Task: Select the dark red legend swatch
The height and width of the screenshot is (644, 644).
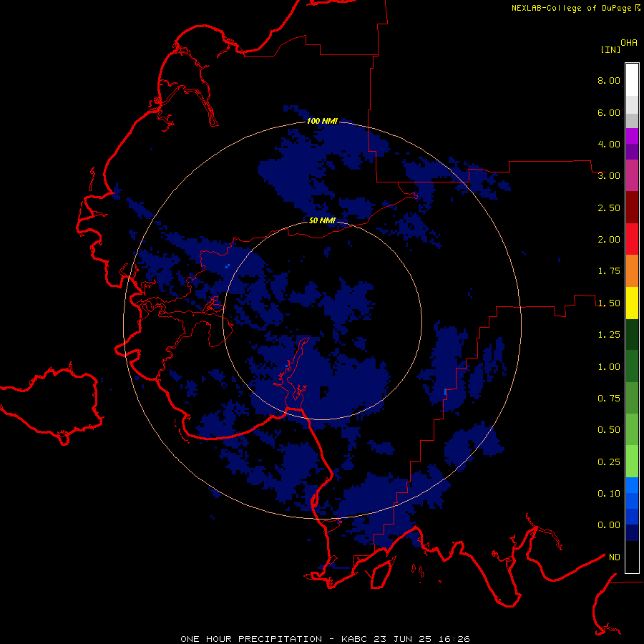Action: [632, 208]
